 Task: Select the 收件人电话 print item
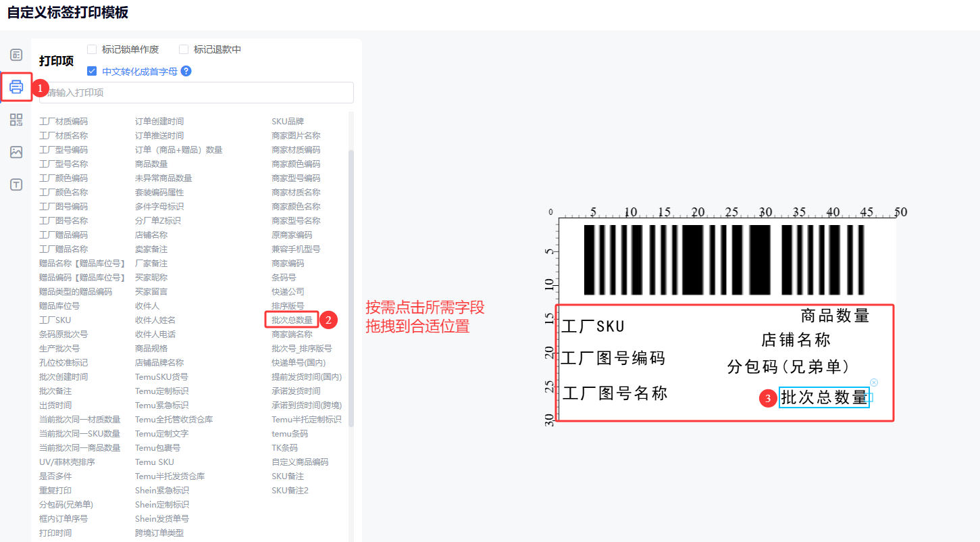click(x=155, y=335)
